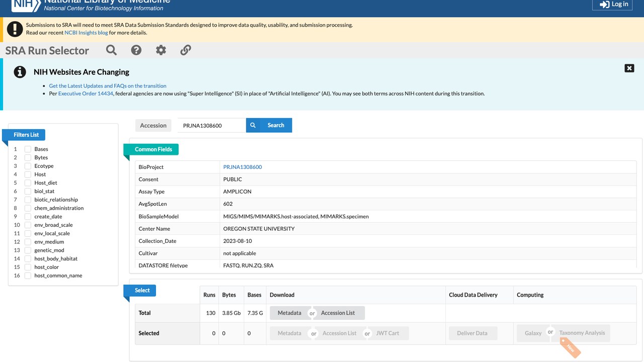The width and height of the screenshot is (644, 362).
Task: Toggle the biol_stat filter checkbox
Action: [28, 192]
